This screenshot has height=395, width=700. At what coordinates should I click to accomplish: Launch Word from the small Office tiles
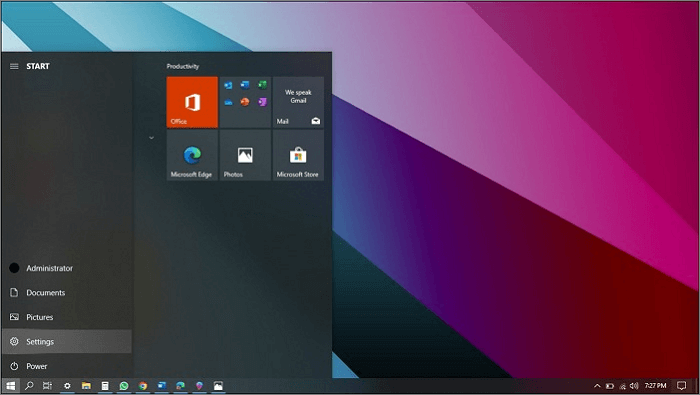[x=245, y=85]
